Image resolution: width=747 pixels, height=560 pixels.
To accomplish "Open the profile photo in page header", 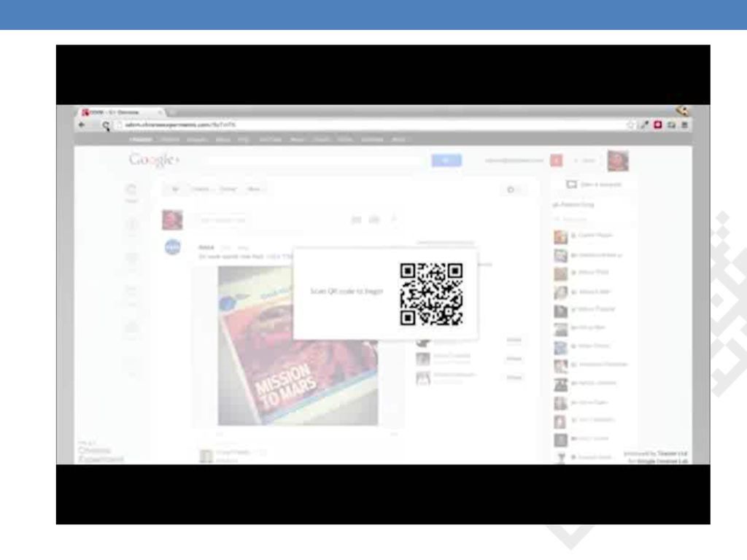I will point(618,160).
